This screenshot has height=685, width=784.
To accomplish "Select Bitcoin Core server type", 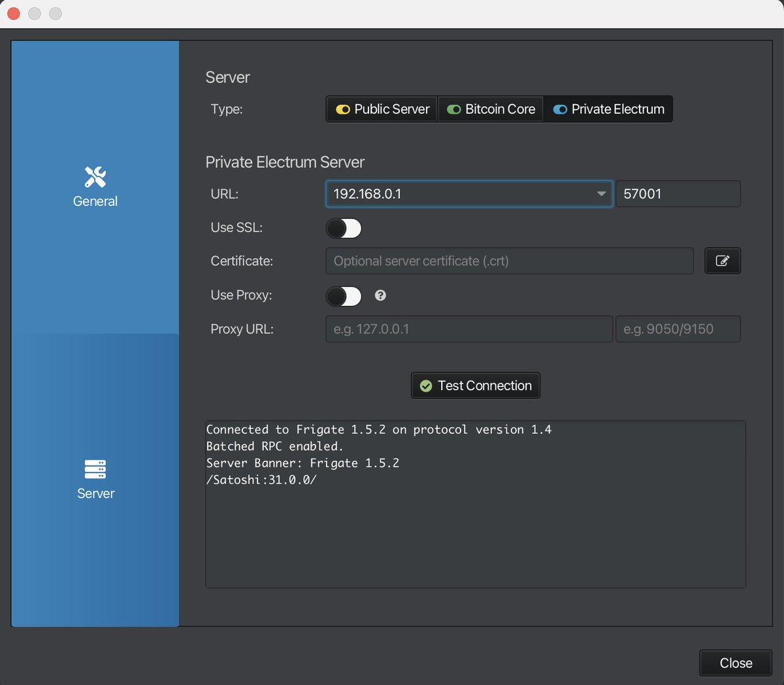I will pos(491,109).
